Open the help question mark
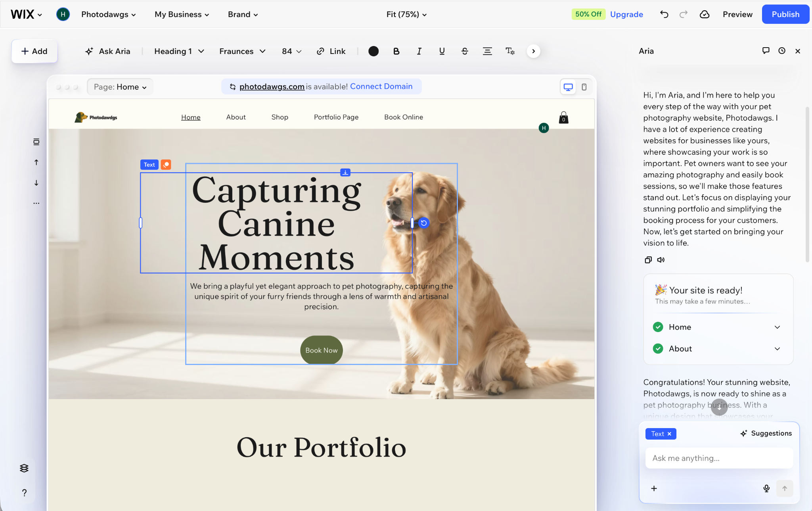Image resolution: width=812 pixels, height=511 pixels. (24, 493)
